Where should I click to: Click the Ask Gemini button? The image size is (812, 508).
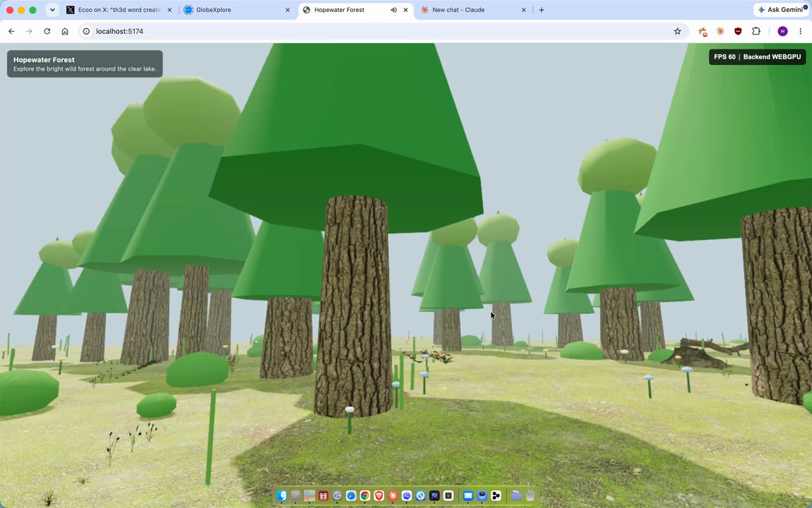782,10
